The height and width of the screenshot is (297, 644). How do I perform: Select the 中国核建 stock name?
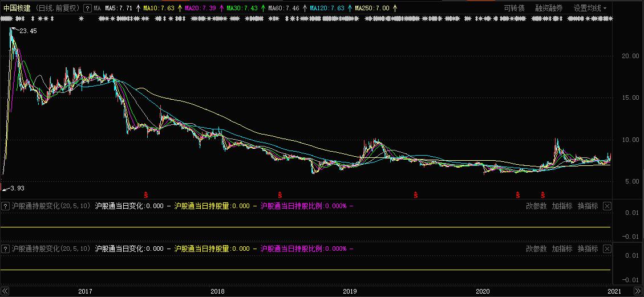point(17,8)
